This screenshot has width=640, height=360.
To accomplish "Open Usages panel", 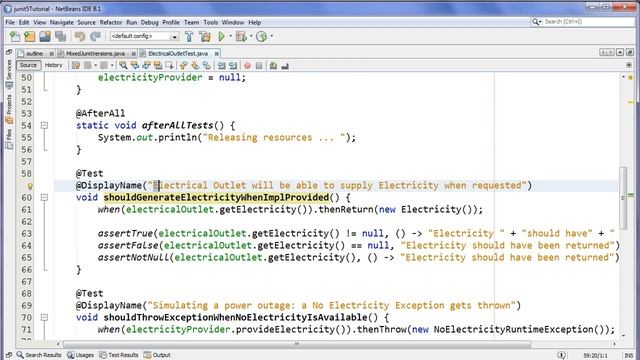I will [80, 355].
